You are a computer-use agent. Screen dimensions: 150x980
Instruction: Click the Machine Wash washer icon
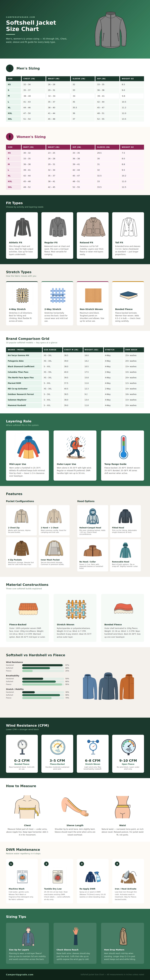(22, 877)
